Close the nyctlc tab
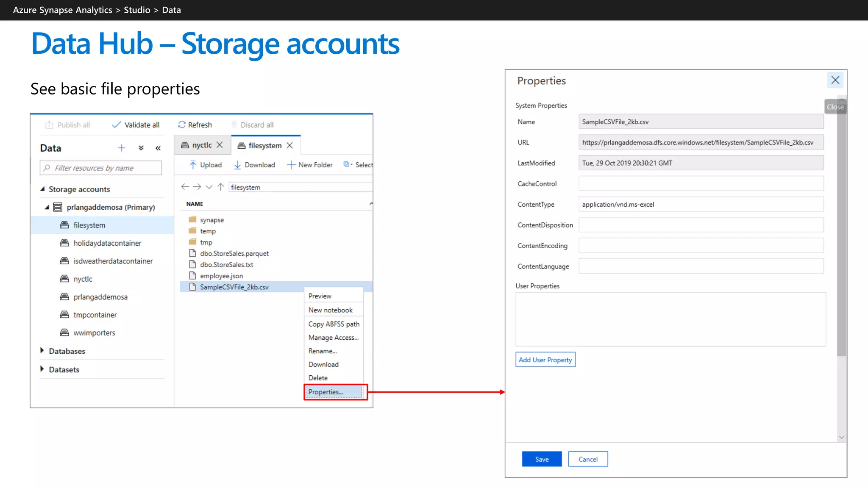868x488 pixels. point(220,145)
